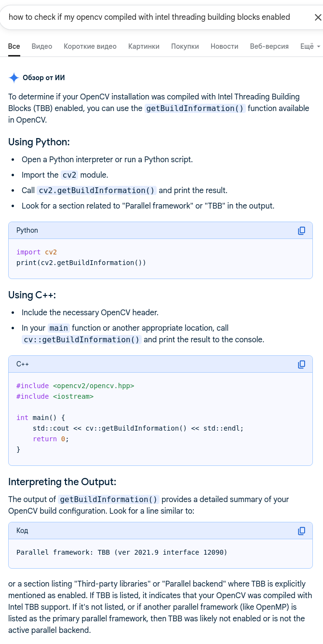323x644 pixels.
Task: Select the Картинки tab
Action: (x=144, y=46)
